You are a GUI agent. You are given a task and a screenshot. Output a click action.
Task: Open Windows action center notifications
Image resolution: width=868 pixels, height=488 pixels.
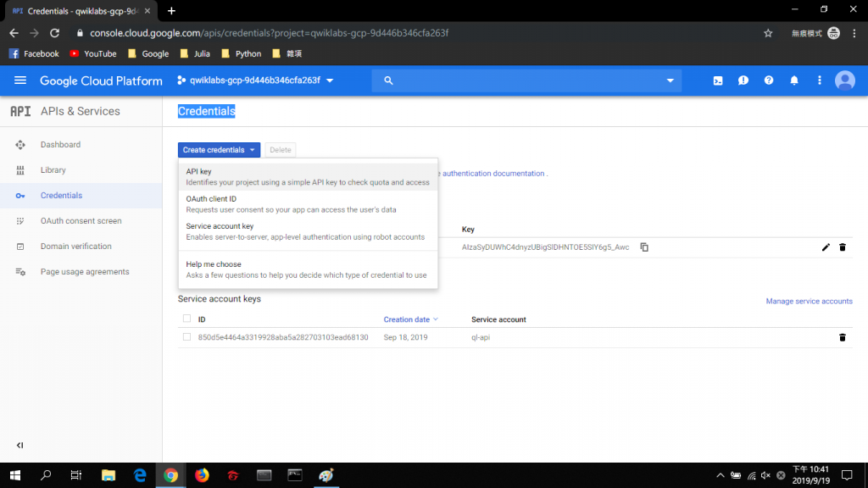(847, 475)
